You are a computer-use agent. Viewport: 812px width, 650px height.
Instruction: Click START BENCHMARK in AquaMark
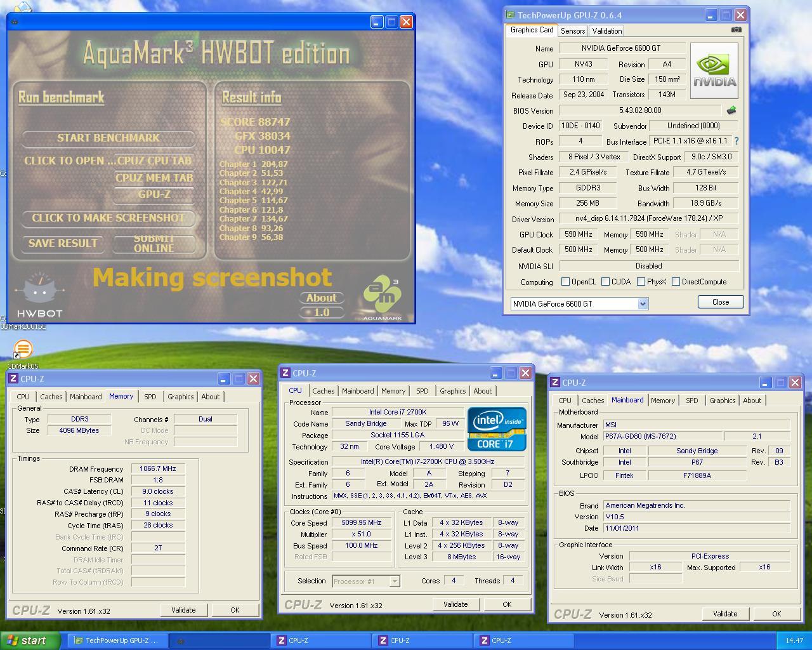108,138
